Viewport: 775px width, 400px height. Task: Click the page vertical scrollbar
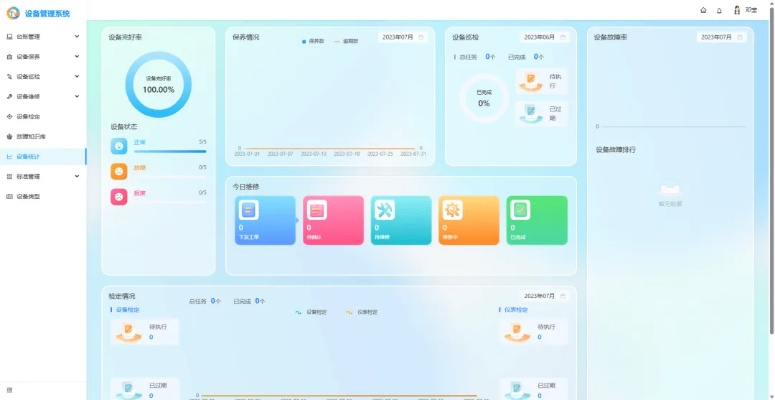click(x=772, y=171)
